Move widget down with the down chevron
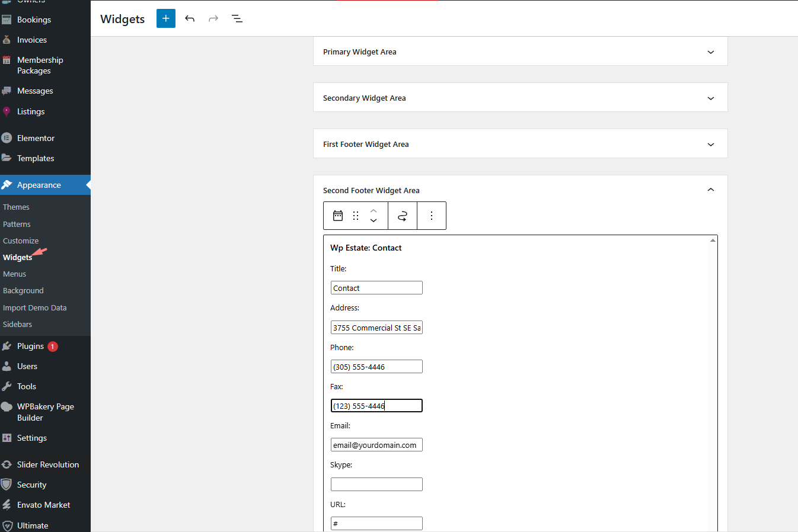798x532 pixels. (x=374, y=220)
